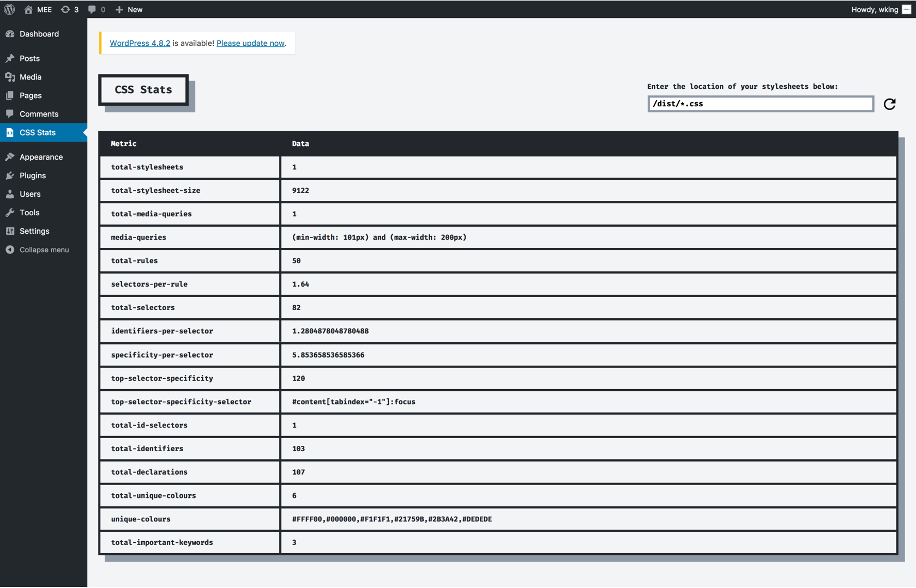Click the Collapse menu label
This screenshot has height=588, width=916.
(44, 250)
